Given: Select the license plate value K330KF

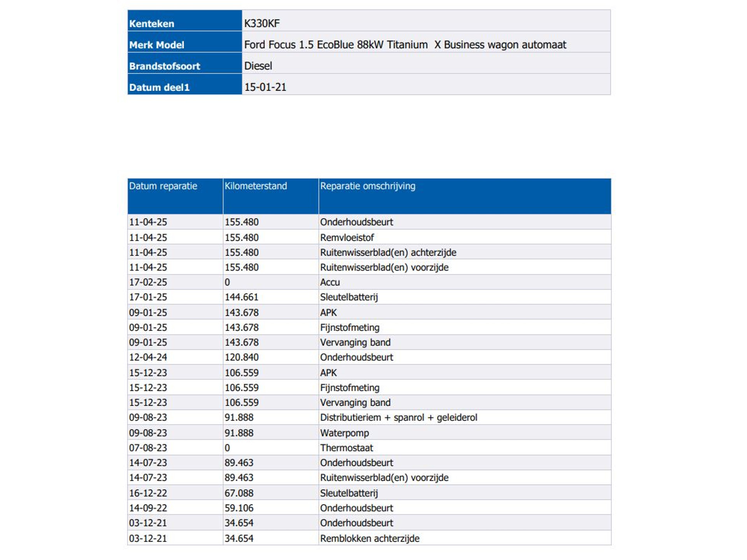Looking at the screenshot, I should tap(262, 23).
